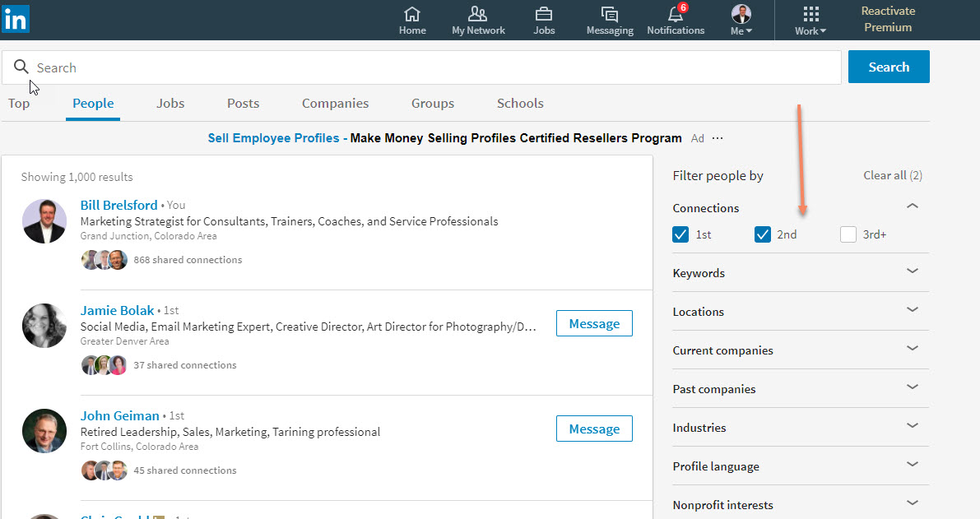Switch to the Groups tab
This screenshot has height=519, width=980.
point(433,104)
